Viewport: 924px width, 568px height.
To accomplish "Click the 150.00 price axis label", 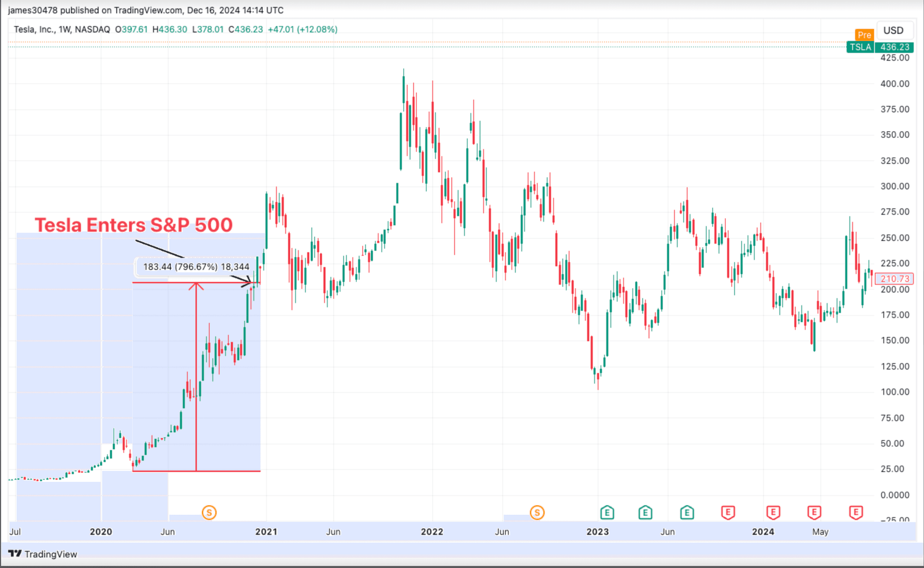I will [x=895, y=341].
